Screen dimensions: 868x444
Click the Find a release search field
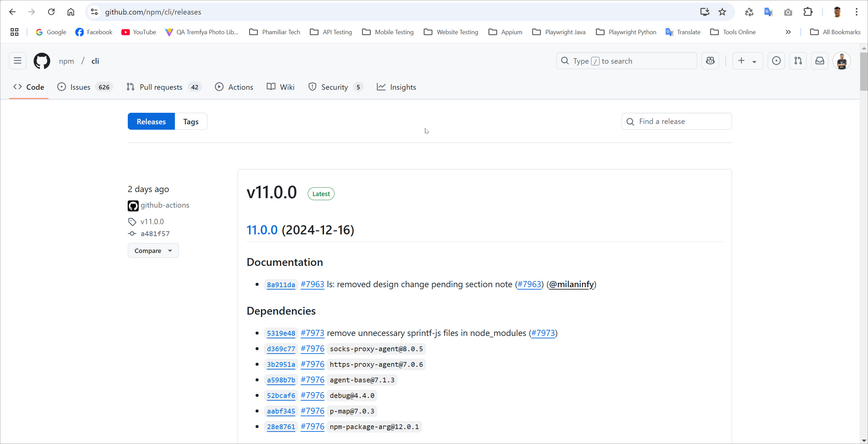coord(677,122)
